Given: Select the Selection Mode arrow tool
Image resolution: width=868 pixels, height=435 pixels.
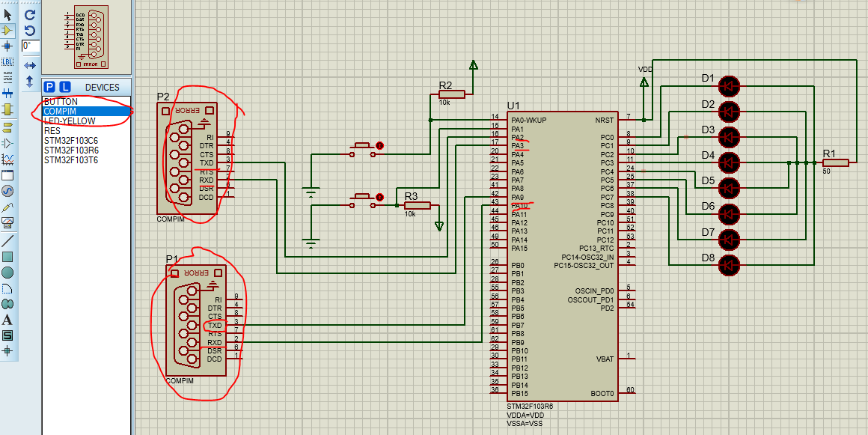Looking at the screenshot, I should click(x=7, y=15).
